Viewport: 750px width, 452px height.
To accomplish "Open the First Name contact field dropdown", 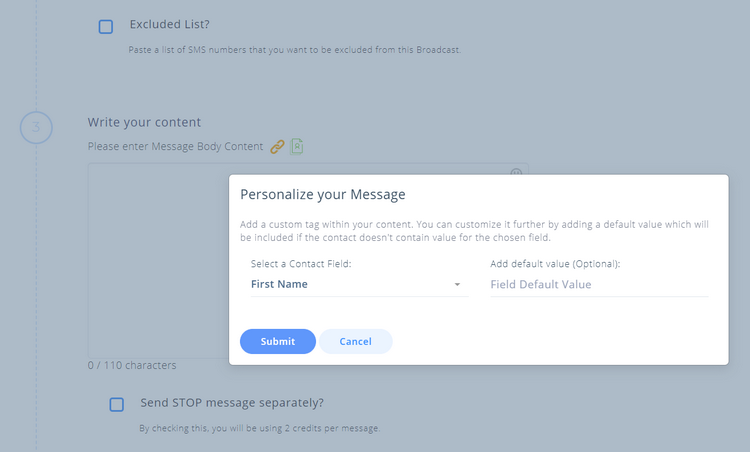I will tap(350, 284).
